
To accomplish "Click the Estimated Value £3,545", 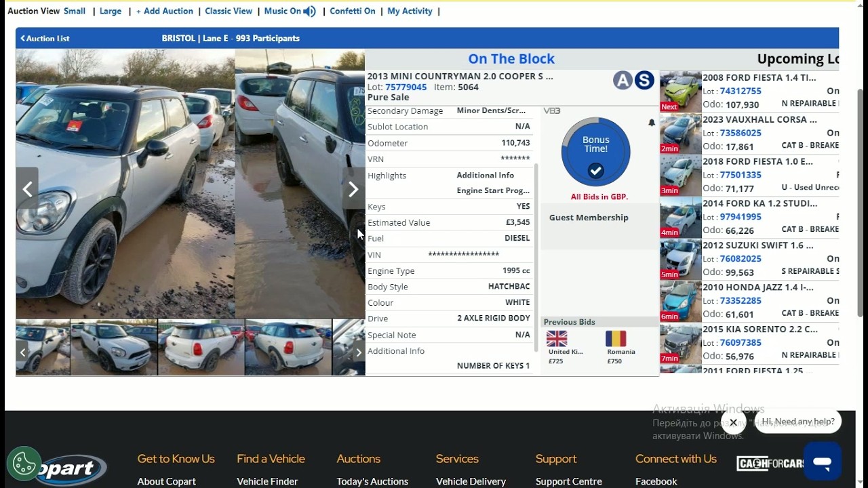I will [x=518, y=222].
